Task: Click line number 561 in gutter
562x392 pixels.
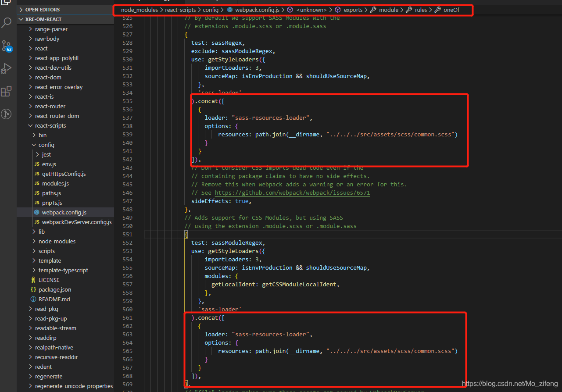Action: pyautogui.click(x=127, y=317)
